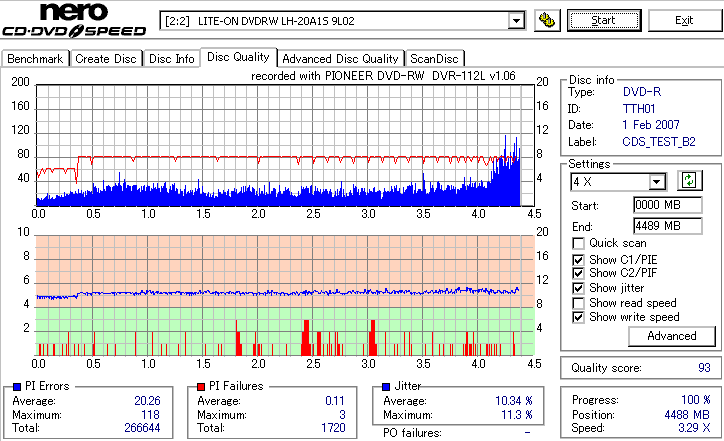The image size is (724, 441).
Task: Click the Position value 4488 MB
Action: (x=687, y=415)
